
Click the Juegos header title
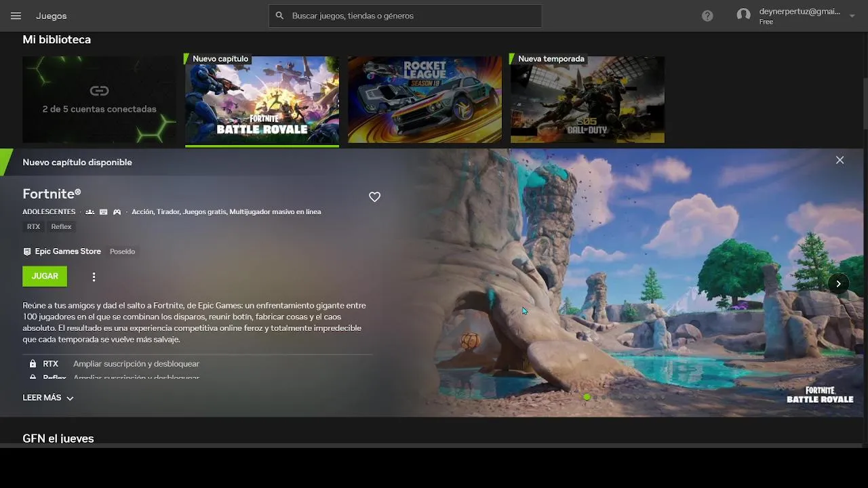tap(52, 16)
